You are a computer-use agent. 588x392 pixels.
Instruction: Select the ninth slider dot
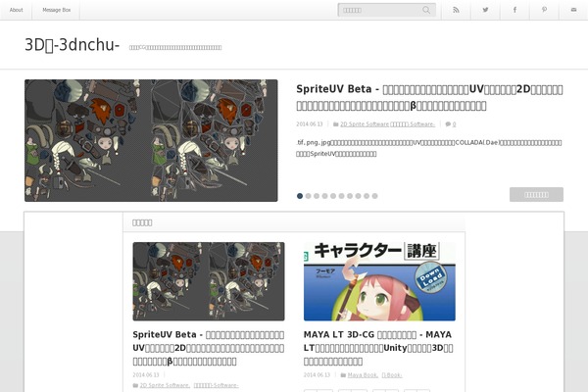367,196
